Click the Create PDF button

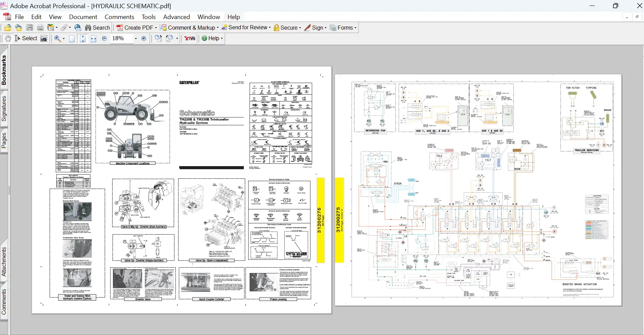pos(135,28)
